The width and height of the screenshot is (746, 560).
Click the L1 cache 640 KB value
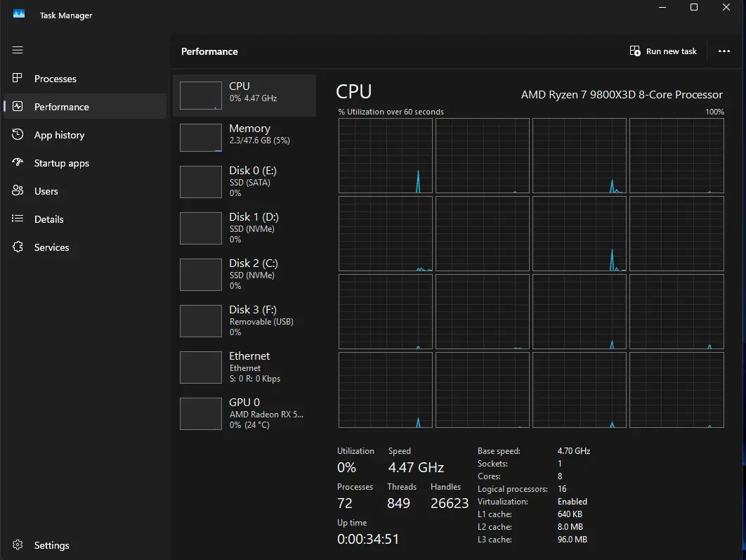pyautogui.click(x=570, y=514)
